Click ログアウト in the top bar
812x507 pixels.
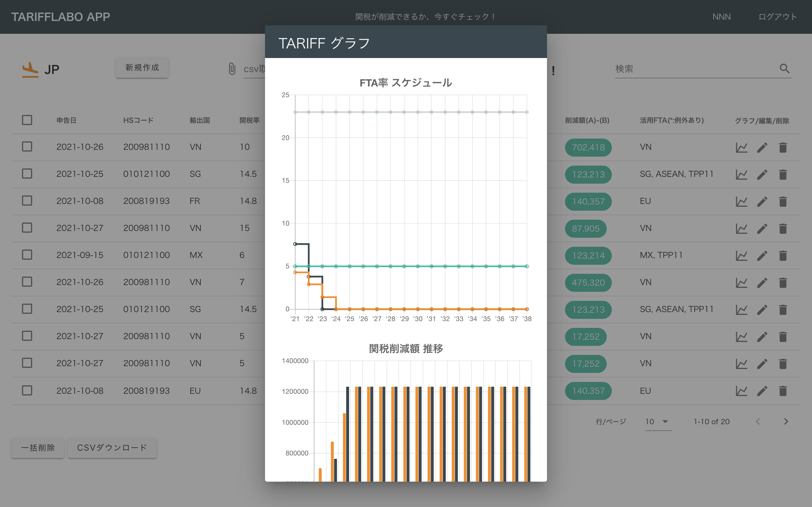(x=777, y=17)
